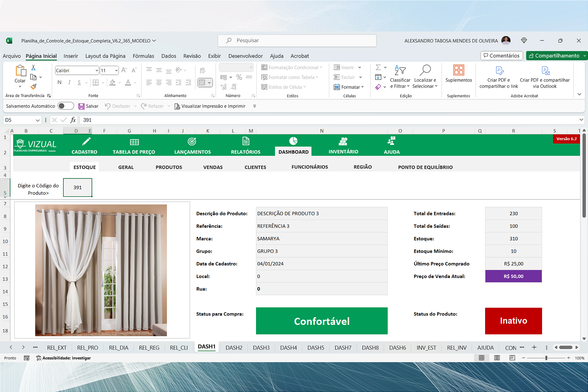Open Localizar e Selecionar
The height and width of the screenshot is (392, 588).
click(425, 77)
